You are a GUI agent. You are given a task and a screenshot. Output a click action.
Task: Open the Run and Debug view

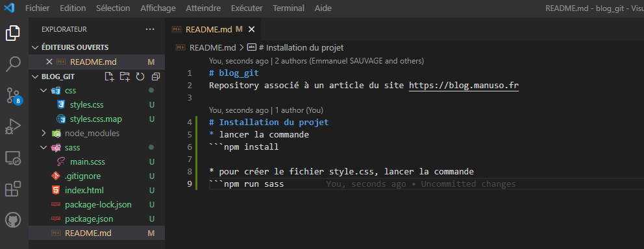point(13,126)
